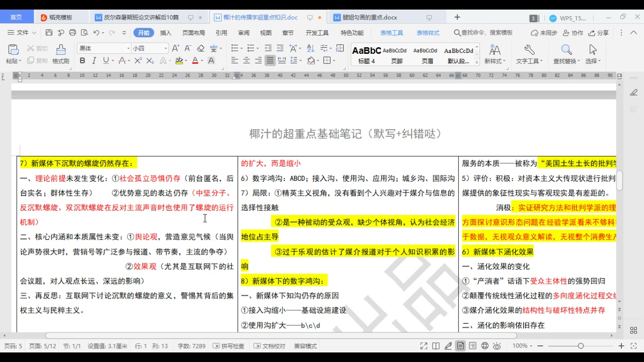Viewport: 644px width, 362px height.
Task: Open the 文件 (File) menu
Action: 22,33
